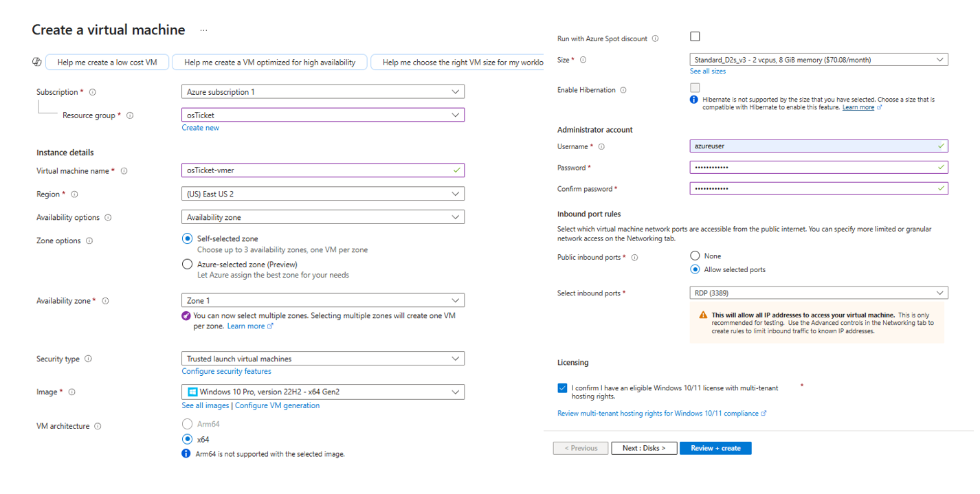Open the Security type dropdown

(323, 359)
